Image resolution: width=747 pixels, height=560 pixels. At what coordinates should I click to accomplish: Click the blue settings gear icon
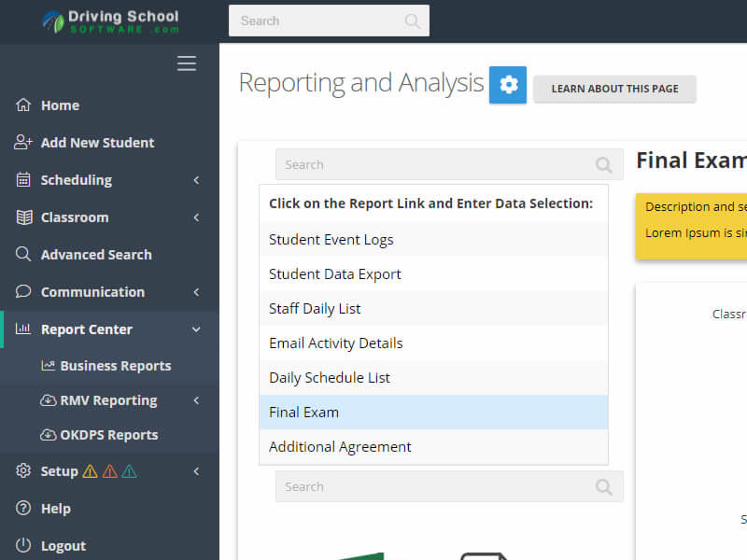click(508, 85)
